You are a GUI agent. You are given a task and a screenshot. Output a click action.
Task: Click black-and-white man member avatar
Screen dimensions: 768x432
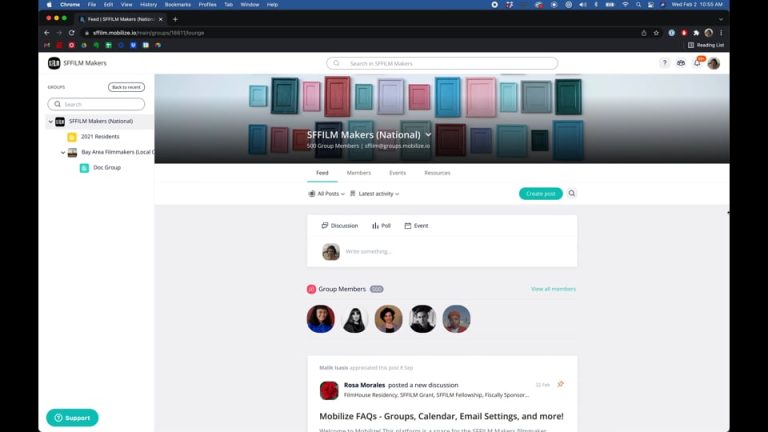[422, 319]
